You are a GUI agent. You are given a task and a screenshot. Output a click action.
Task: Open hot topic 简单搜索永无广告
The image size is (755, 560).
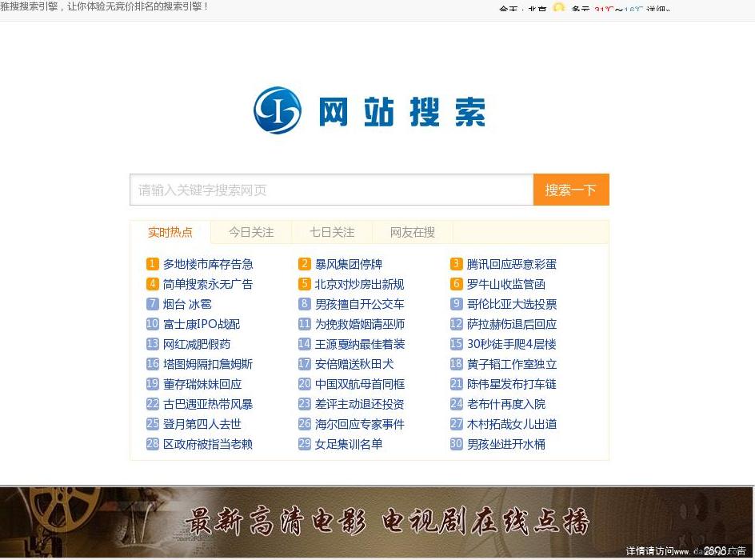tap(208, 284)
